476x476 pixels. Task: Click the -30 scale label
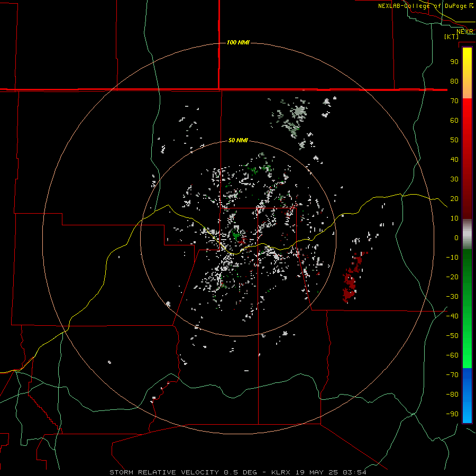coord(452,297)
